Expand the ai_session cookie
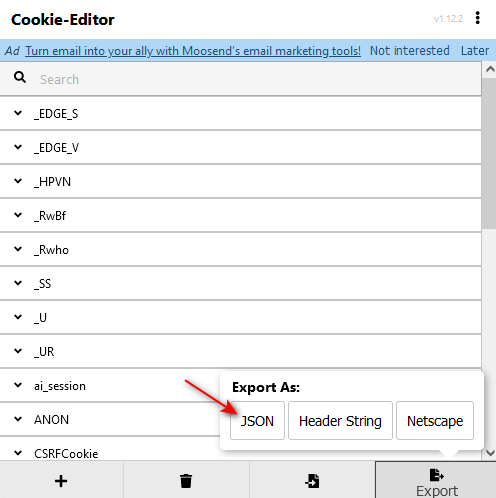 pos(18,385)
